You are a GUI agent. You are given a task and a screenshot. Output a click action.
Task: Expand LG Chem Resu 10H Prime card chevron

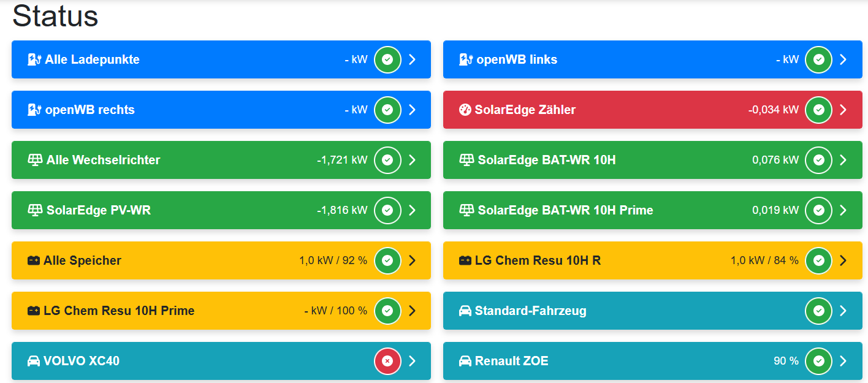[x=412, y=311]
